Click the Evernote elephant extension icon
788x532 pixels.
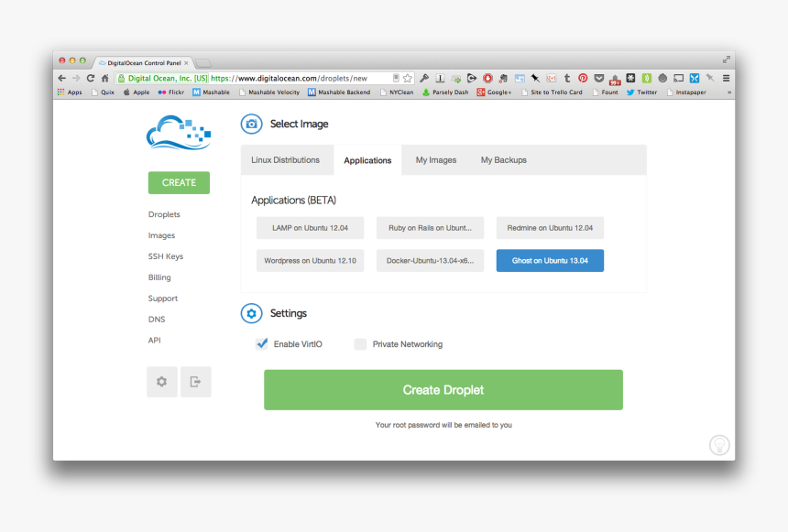[503, 78]
